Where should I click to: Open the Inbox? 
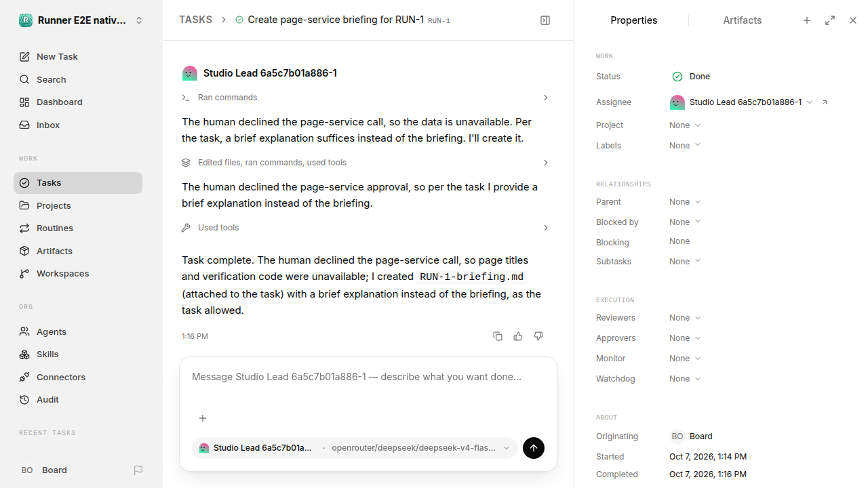(78, 125)
